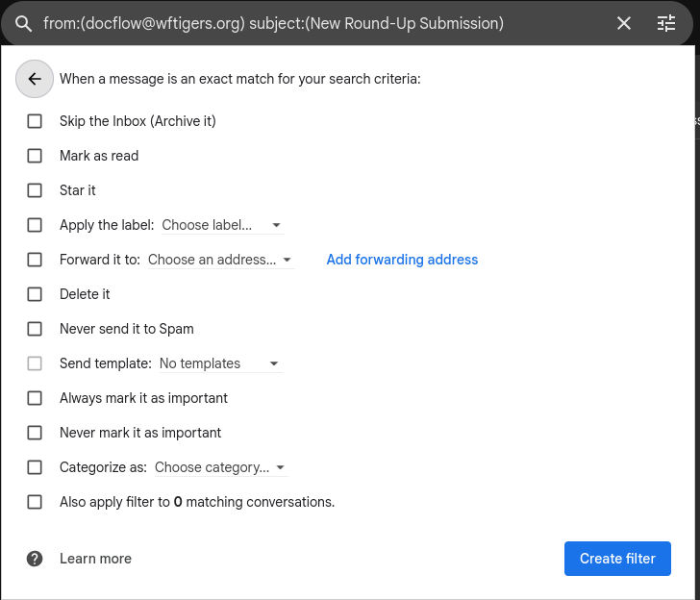
Task: Toggle the Apply the label checkbox
Action: (x=35, y=225)
